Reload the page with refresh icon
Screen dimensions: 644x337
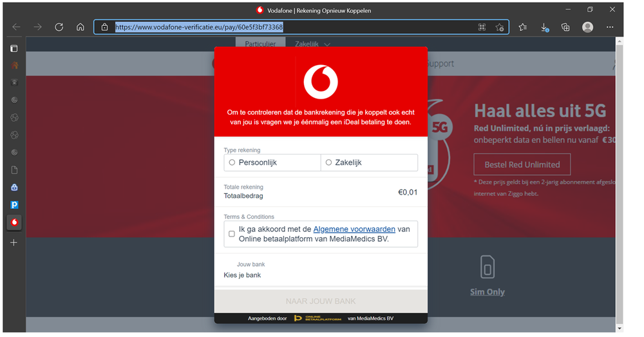59,27
